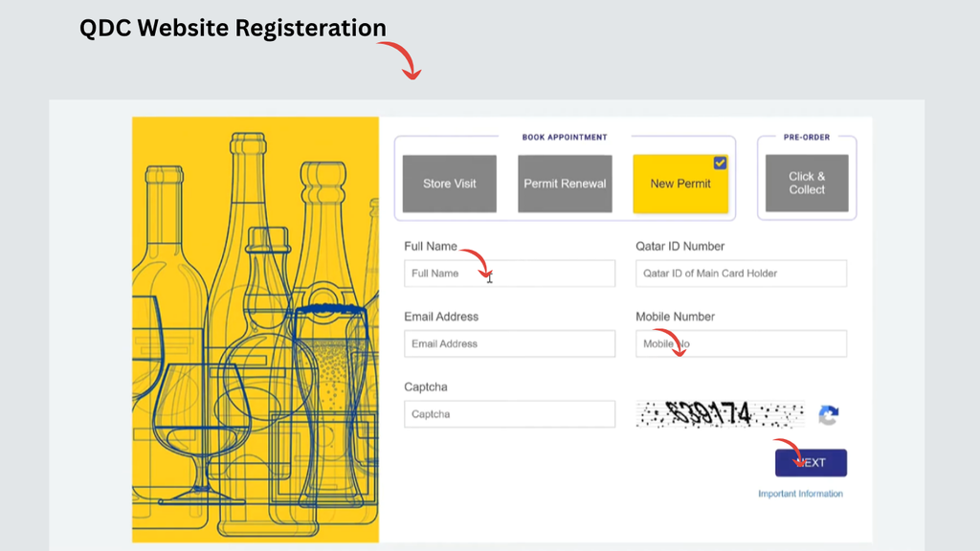Click the bottles illustration banner
This screenshot has height=551, width=980.
pos(256,329)
